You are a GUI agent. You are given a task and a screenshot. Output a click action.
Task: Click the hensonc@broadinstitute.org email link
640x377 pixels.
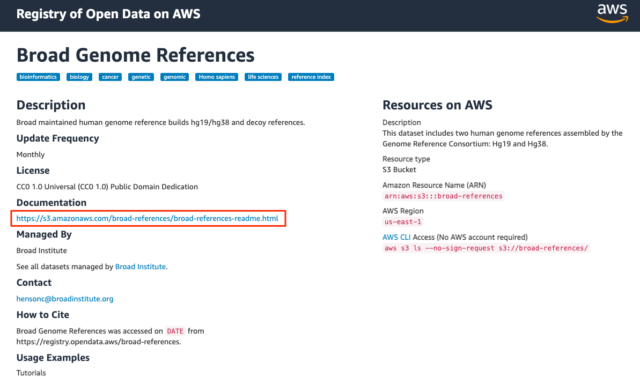tap(65, 299)
